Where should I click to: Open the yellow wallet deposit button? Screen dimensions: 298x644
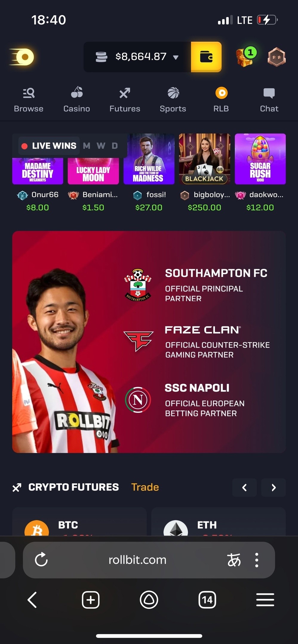point(206,57)
